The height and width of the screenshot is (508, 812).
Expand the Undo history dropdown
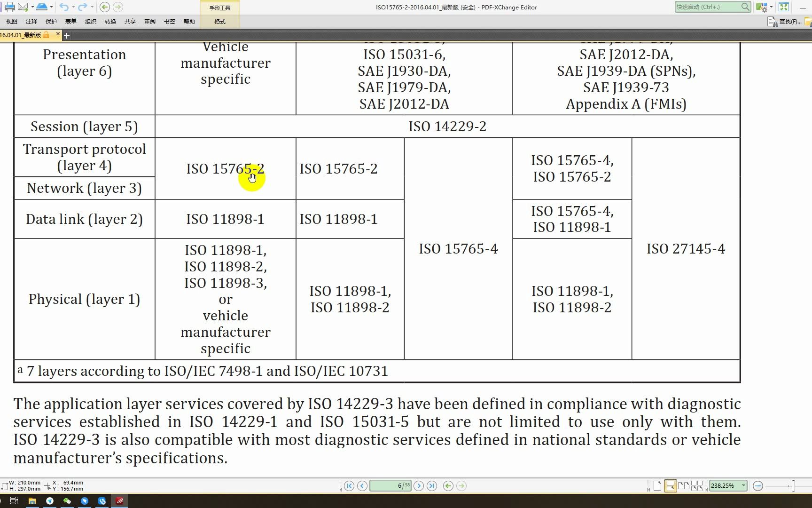click(x=73, y=7)
